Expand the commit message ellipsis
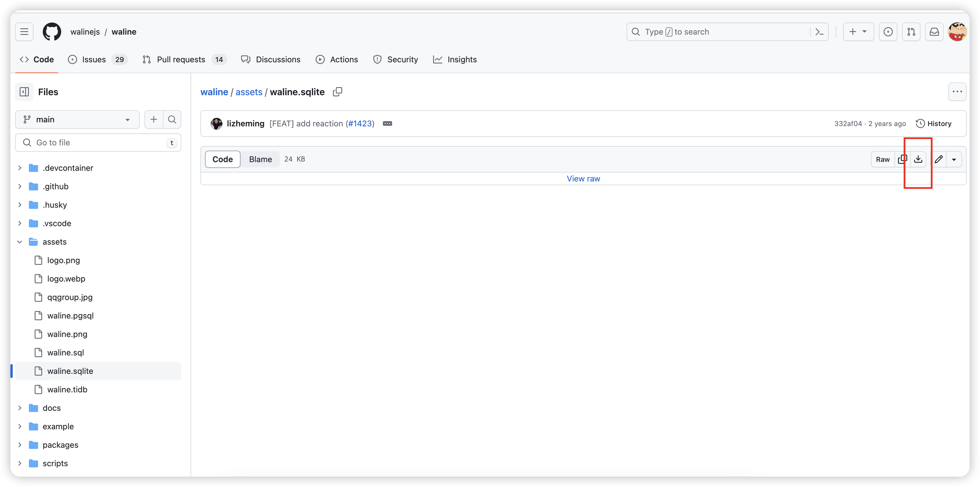Viewport: 980px width, 487px height. (x=387, y=123)
